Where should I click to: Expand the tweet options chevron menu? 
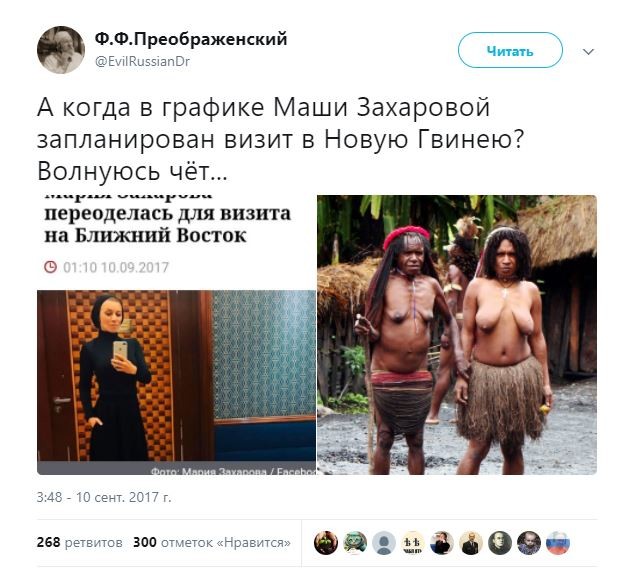[x=588, y=51]
